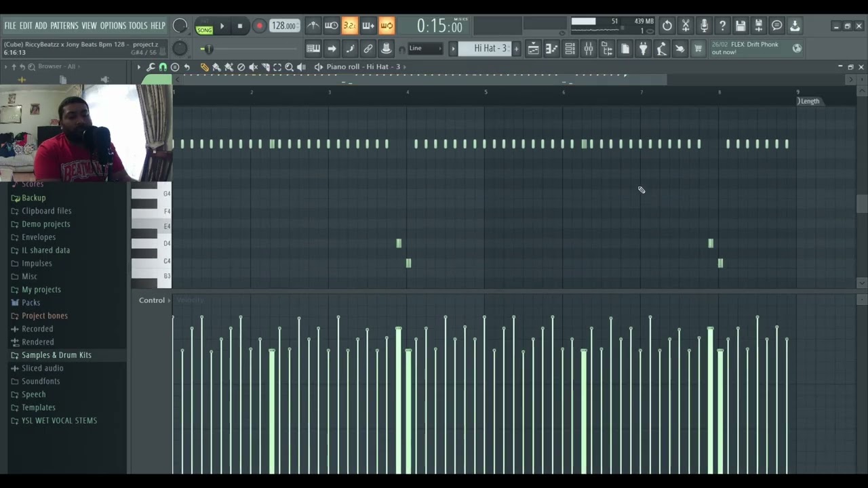
Task: Open the OPTIONS menu
Action: [x=113, y=26]
